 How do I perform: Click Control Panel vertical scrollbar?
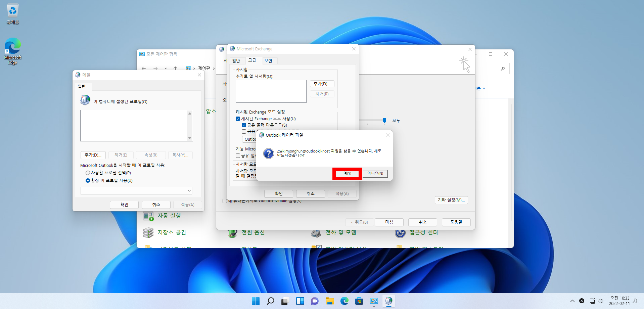511,163
